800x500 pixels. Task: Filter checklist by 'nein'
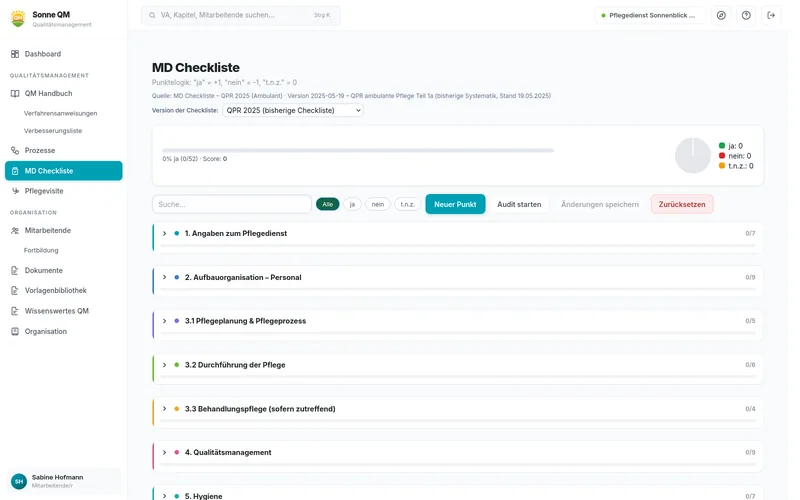pyautogui.click(x=378, y=204)
